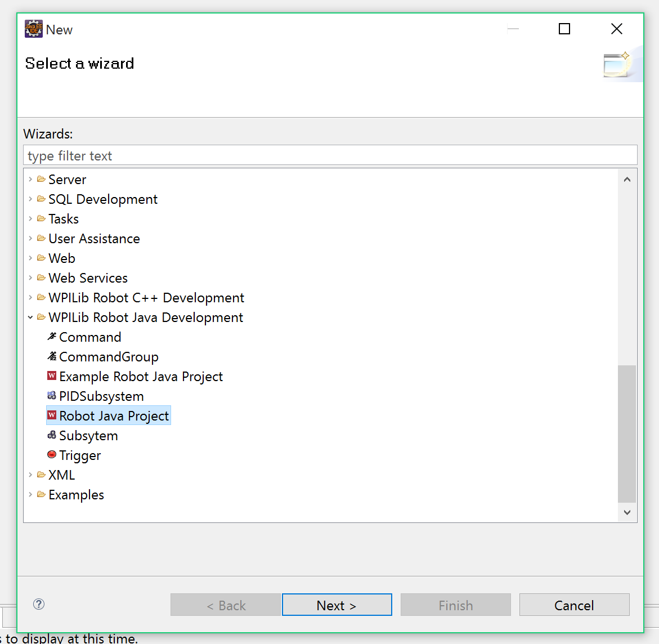
Task: Collapse WPILib Robot Java Development
Action: coord(30,317)
